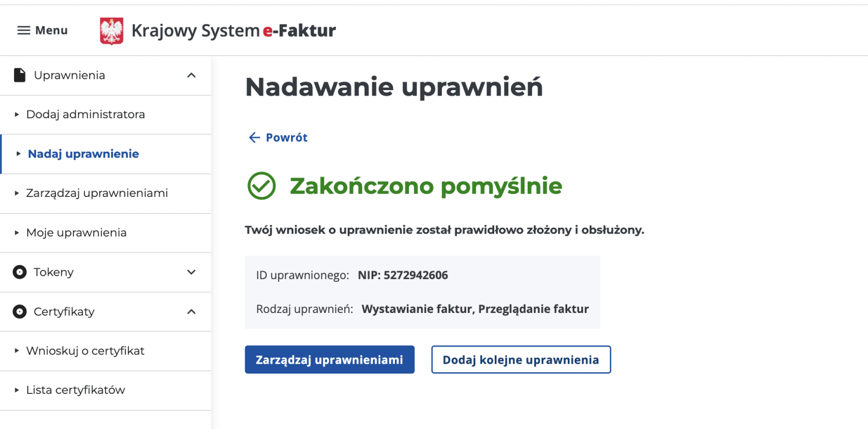Click Dodaj kolejne uprawnienia button
The width and height of the screenshot is (868, 429).
(x=521, y=359)
